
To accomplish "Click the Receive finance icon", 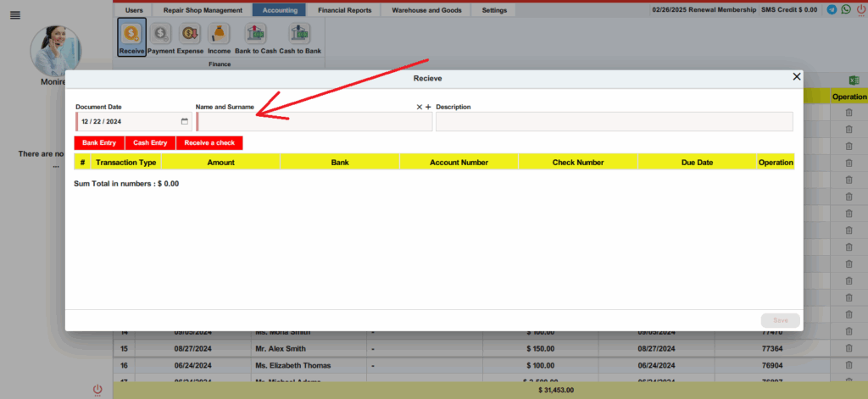I will pos(131,37).
